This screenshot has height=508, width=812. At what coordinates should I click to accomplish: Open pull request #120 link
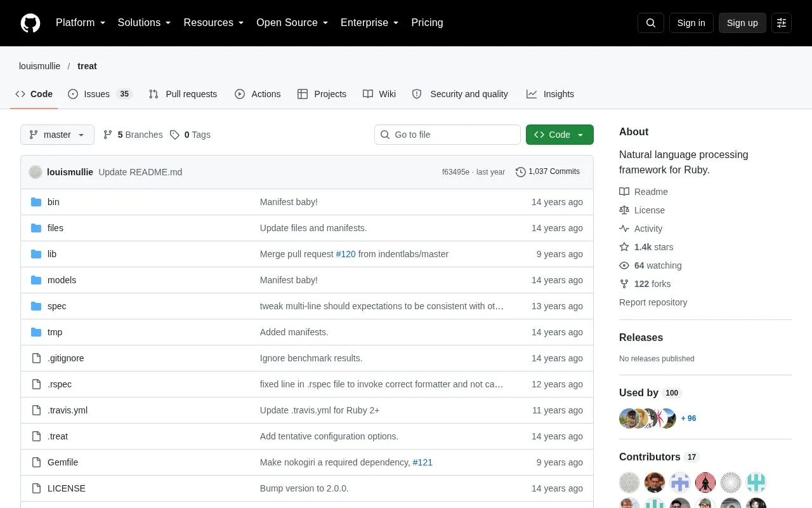346,254
